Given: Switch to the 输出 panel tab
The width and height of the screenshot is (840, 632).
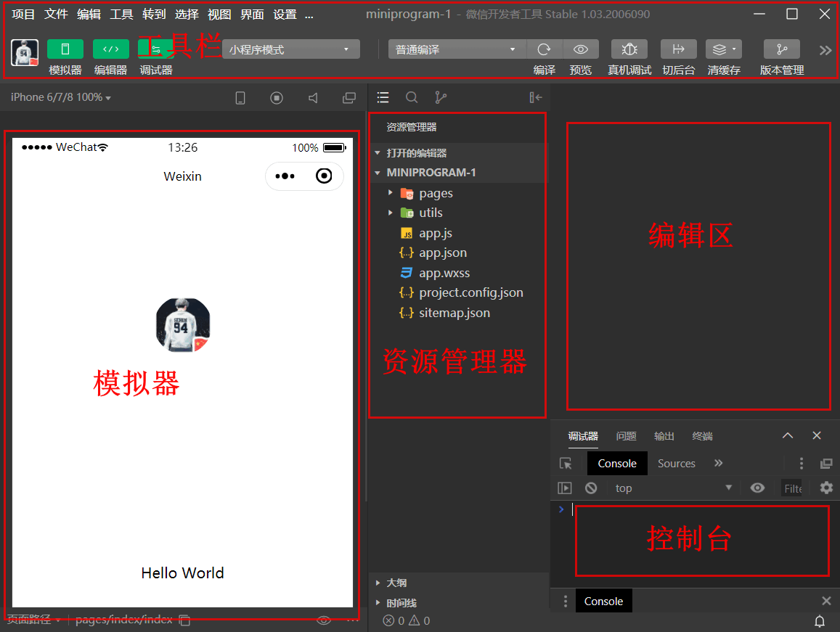Looking at the screenshot, I should click(664, 436).
